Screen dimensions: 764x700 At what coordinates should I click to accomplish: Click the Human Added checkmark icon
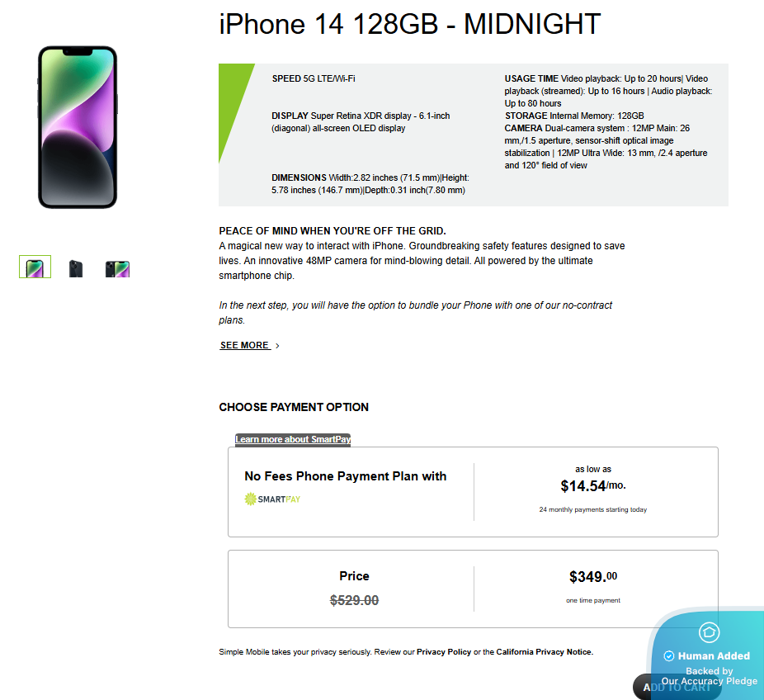(669, 655)
